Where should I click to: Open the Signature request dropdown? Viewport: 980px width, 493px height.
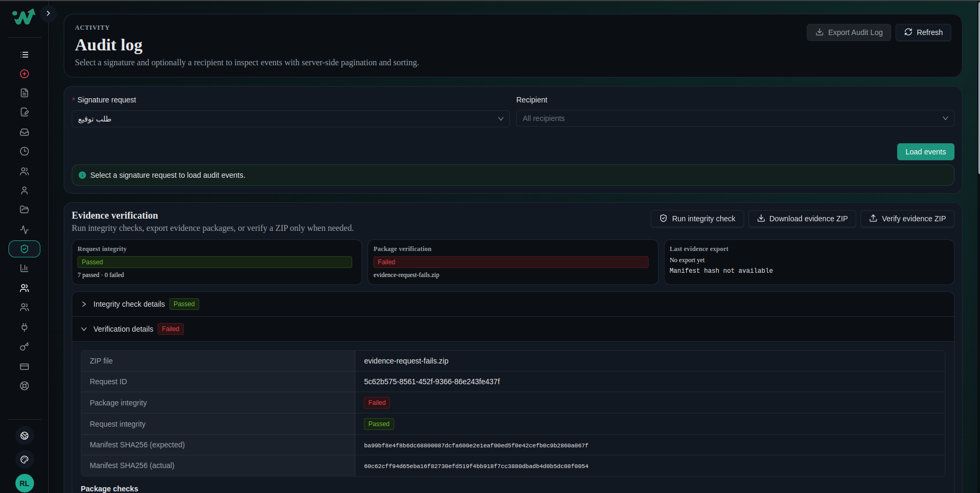(291, 119)
